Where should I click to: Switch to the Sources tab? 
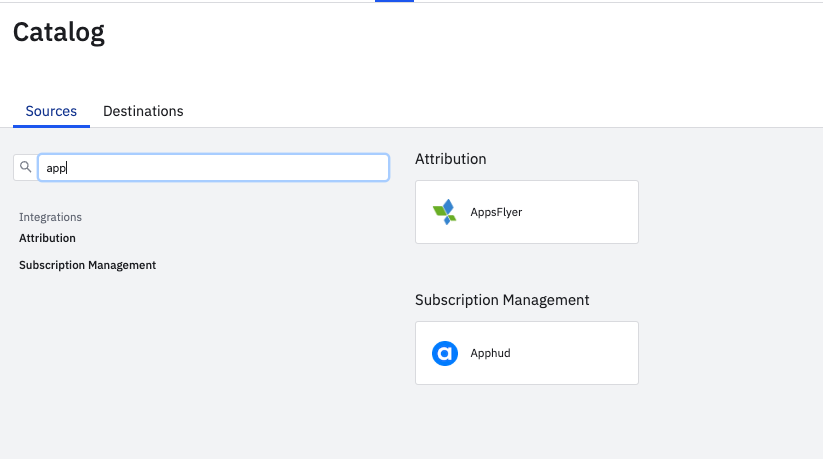(51, 111)
